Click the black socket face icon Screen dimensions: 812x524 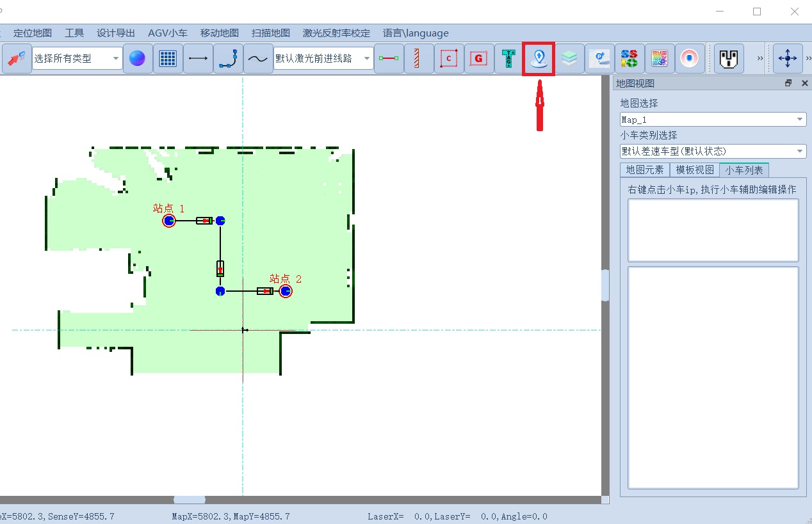point(729,59)
